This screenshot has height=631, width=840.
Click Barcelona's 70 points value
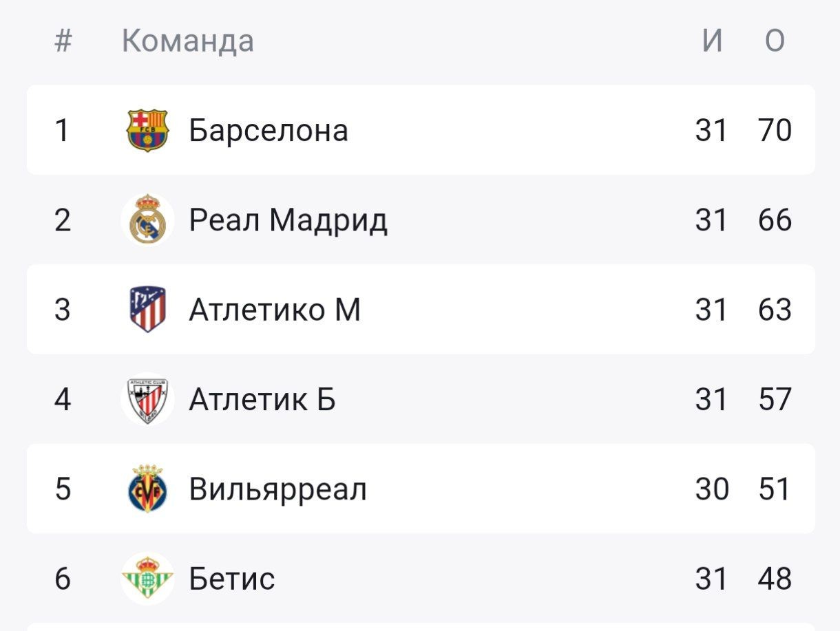(x=775, y=130)
